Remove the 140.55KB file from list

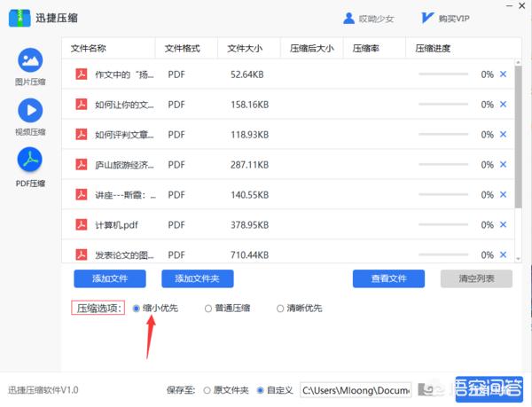click(x=503, y=195)
